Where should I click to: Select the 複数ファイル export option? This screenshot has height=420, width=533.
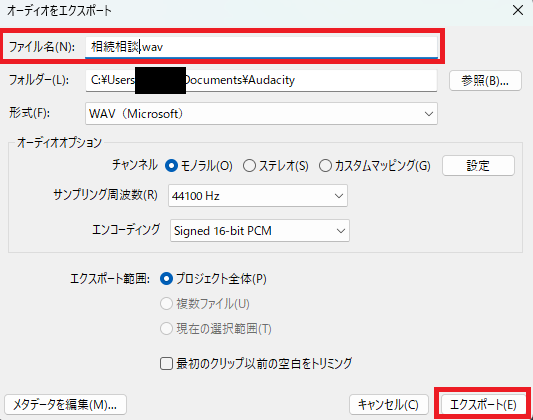(x=205, y=304)
